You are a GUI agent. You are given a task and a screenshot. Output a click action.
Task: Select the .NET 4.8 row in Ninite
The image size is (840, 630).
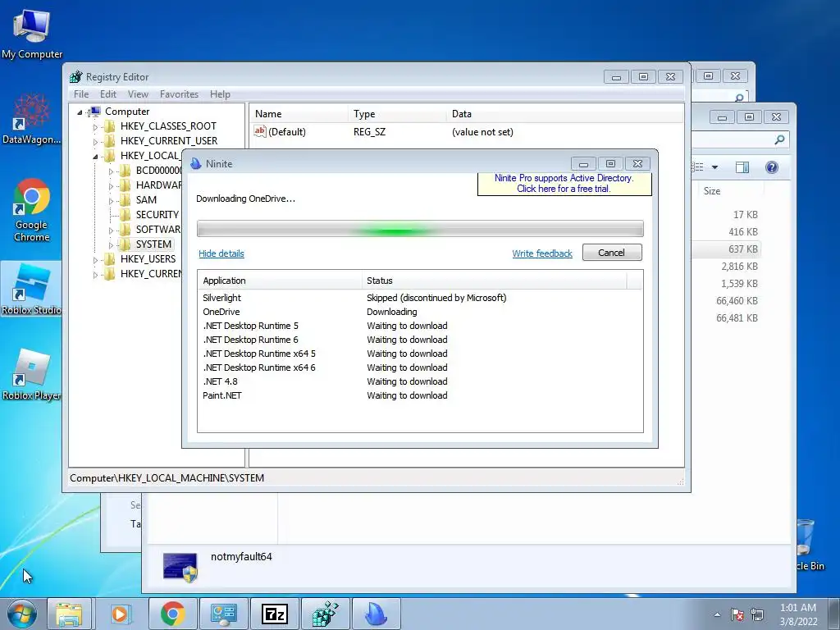420,381
